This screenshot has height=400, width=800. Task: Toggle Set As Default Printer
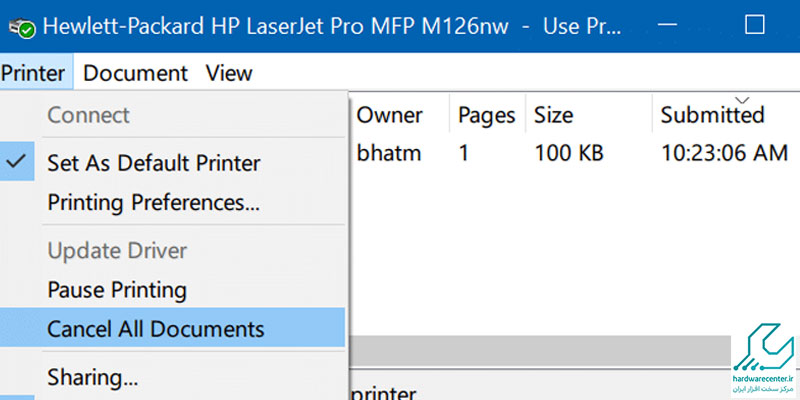point(172,163)
